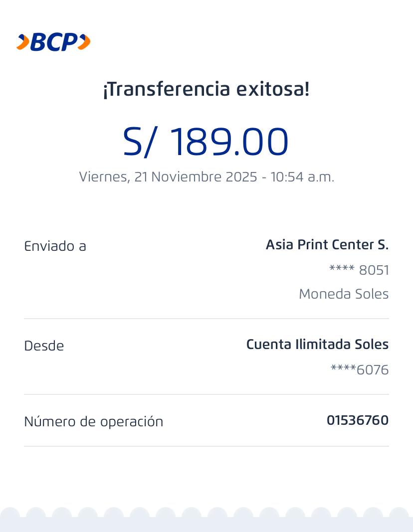Click the Desde label
This screenshot has width=413, height=532.
click(44, 346)
